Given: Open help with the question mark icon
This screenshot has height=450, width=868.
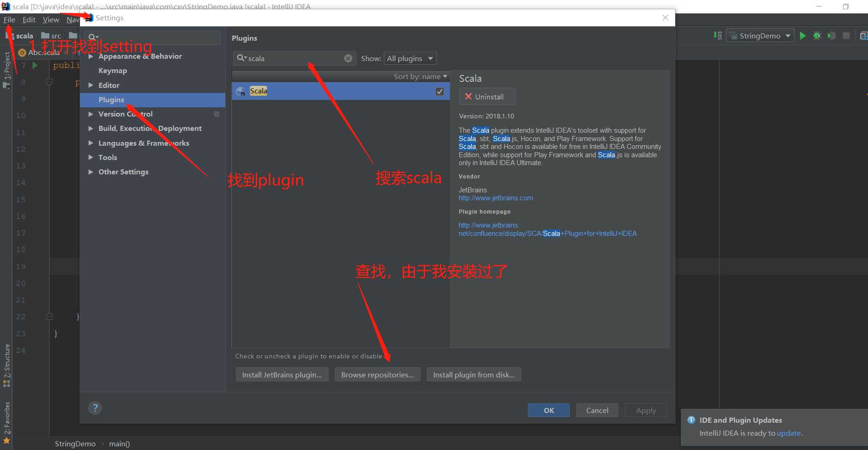Looking at the screenshot, I should (95, 408).
